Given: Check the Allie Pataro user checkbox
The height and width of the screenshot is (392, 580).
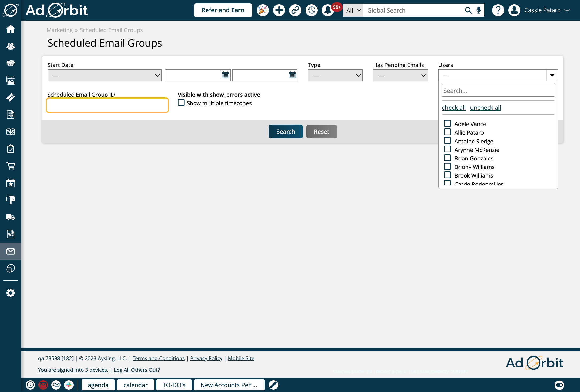Looking at the screenshot, I should coord(447,132).
